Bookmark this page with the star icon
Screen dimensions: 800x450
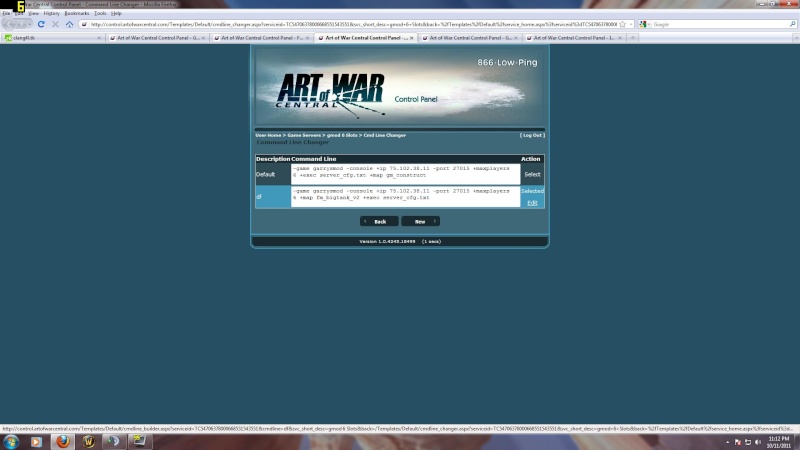(622, 24)
